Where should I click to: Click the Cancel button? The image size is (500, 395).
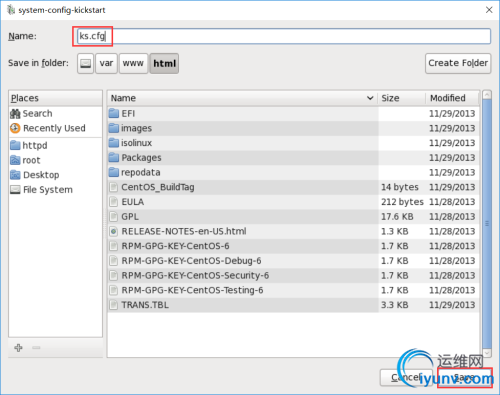pos(406,378)
